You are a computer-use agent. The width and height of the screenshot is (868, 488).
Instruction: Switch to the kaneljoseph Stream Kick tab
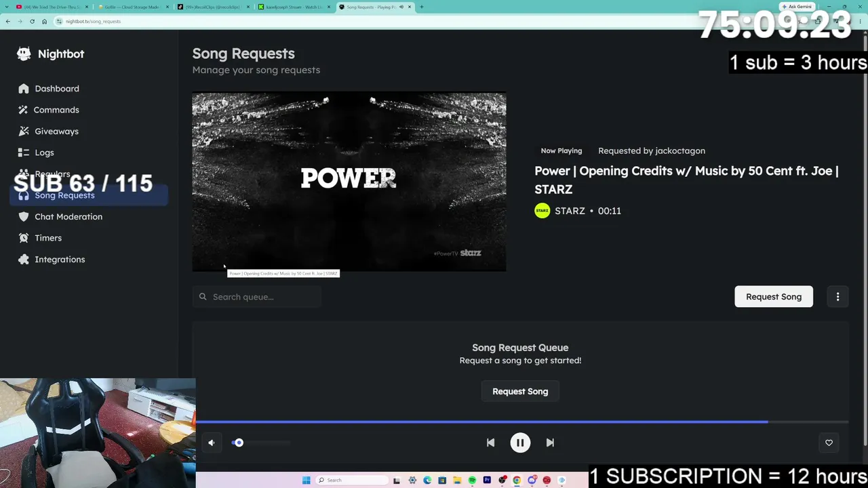[x=294, y=7]
